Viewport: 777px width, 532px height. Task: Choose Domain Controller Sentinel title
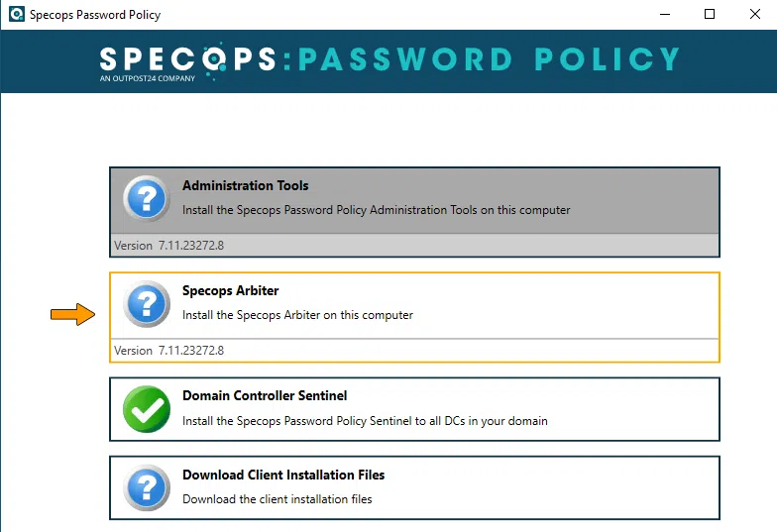coord(265,395)
